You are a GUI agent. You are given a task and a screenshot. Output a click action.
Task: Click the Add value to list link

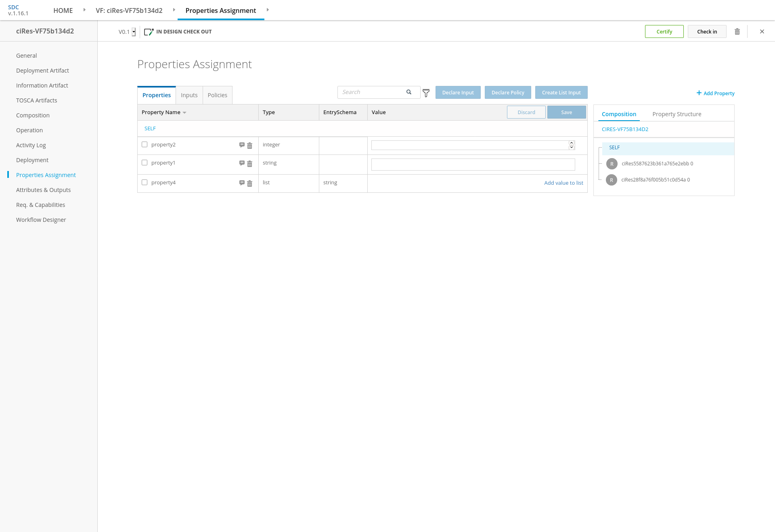point(563,183)
